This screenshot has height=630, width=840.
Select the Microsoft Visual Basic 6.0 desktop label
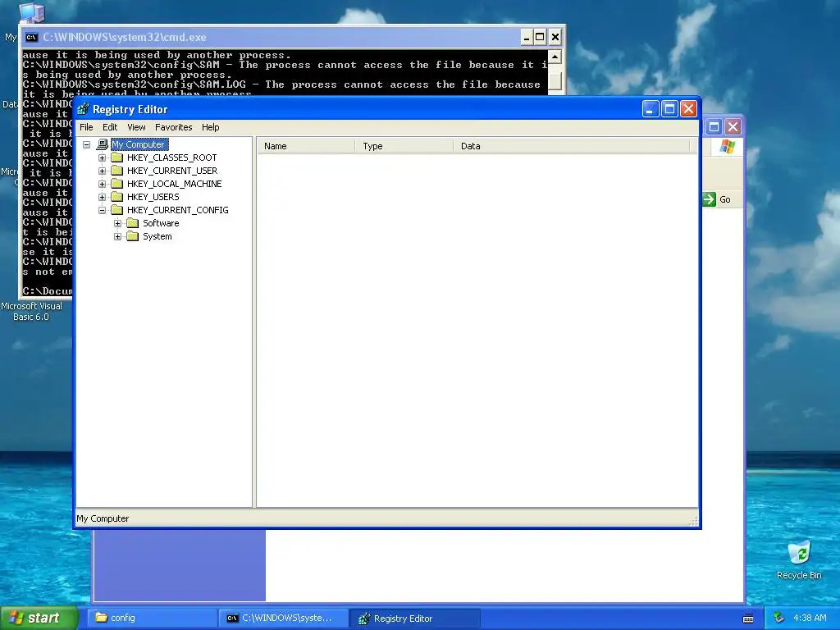pyautogui.click(x=31, y=312)
